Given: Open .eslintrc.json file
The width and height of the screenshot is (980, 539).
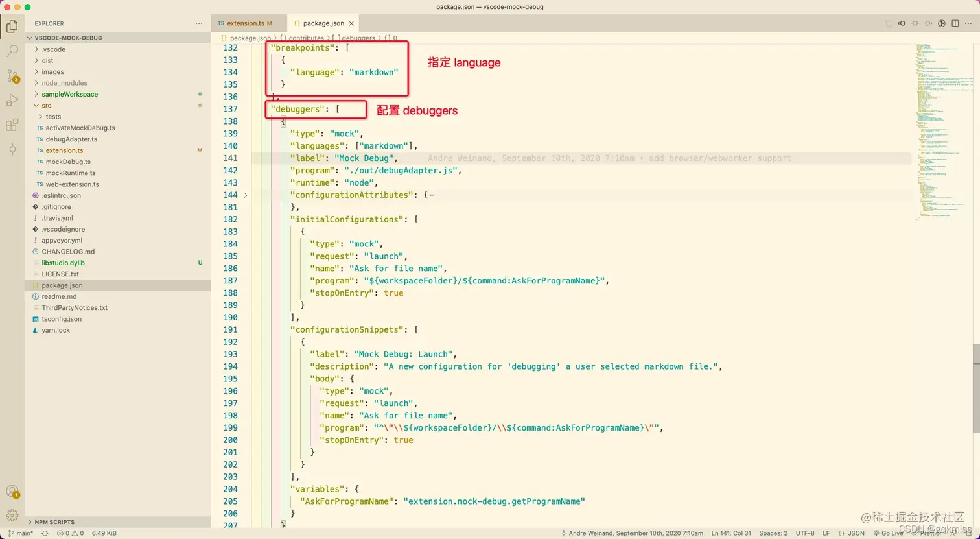Looking at the screenshot, I should pyautogui.click(x=117, y=195).
